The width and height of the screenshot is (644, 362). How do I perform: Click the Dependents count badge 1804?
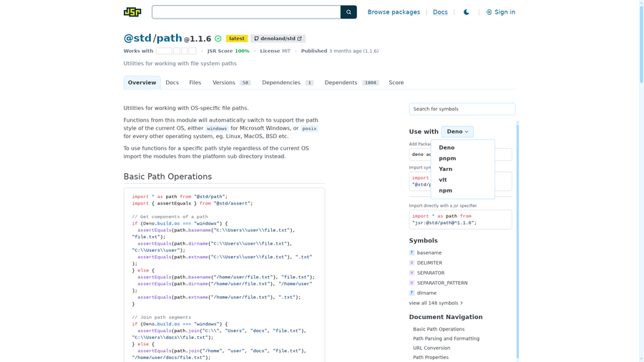point(371,83)
